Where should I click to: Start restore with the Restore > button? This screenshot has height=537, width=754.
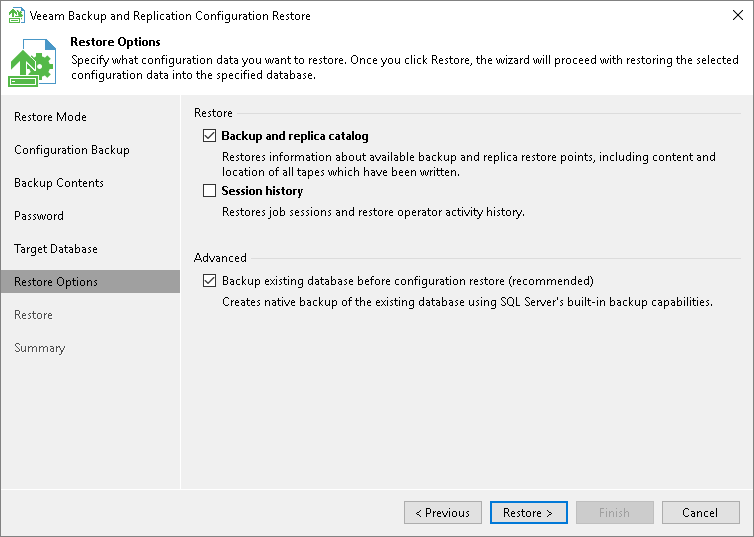pos(528,512)
